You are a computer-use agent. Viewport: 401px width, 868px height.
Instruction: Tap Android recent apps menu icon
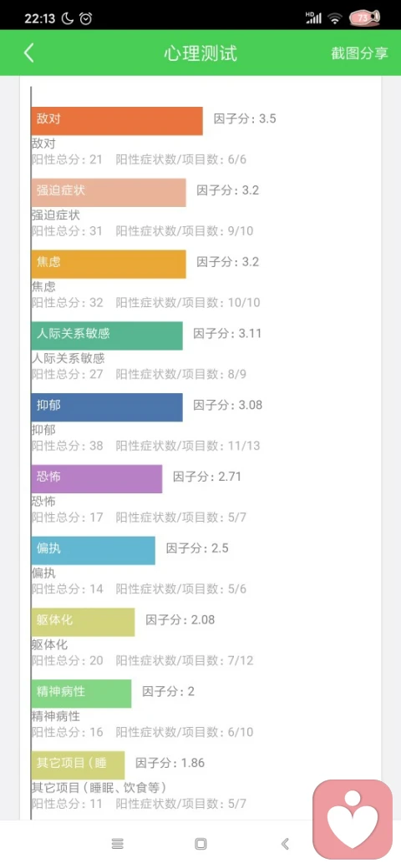[x=118, y=844]
